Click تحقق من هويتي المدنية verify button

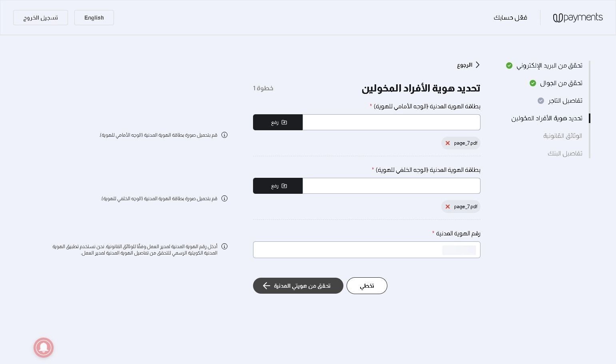pos(298,286)
